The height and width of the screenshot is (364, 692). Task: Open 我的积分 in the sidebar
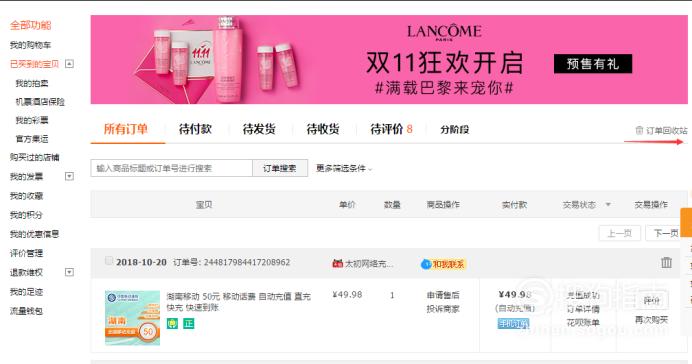click(26, 215)
